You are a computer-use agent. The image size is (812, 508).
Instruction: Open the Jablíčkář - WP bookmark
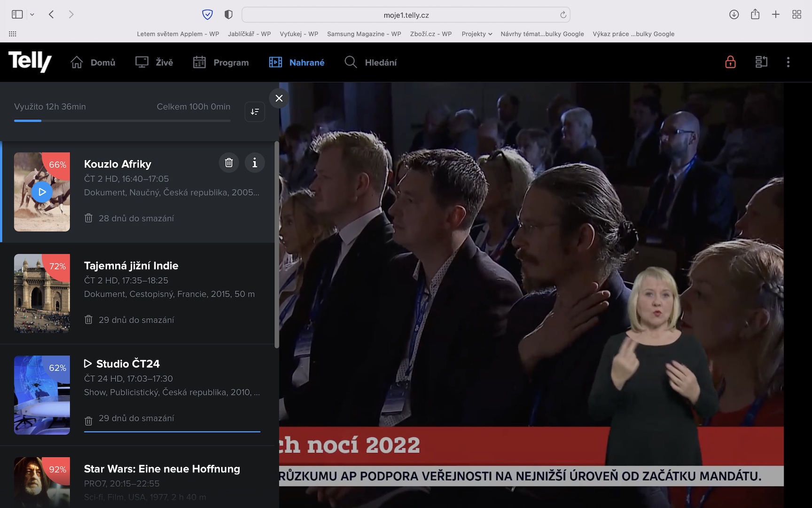[249, 34]
